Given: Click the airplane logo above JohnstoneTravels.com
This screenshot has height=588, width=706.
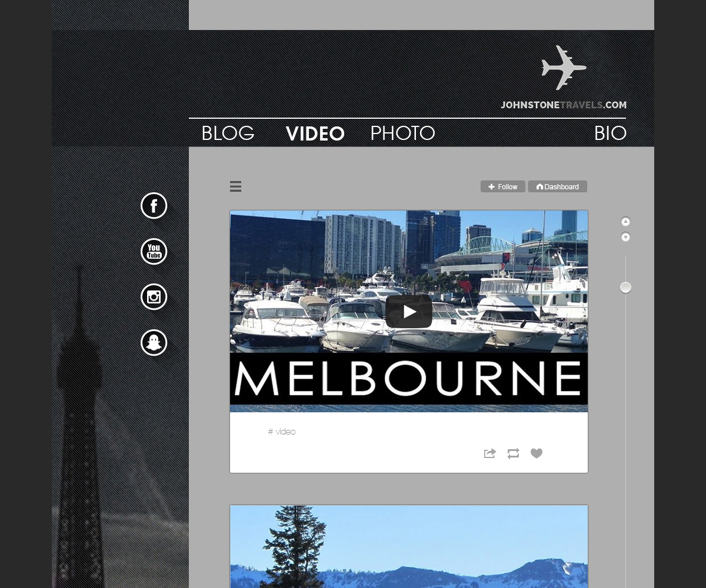Looking at the screenshot, I should [x=563, y=68].
